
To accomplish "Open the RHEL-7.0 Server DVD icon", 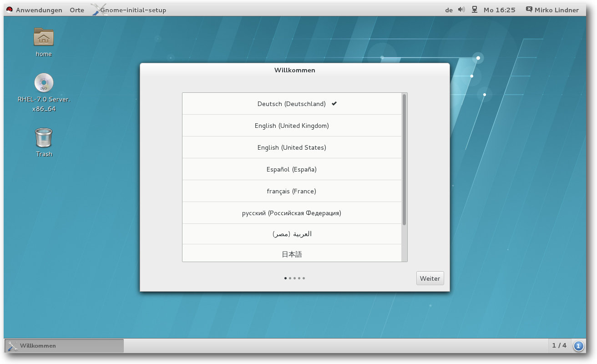I will [x=44, y=83].
